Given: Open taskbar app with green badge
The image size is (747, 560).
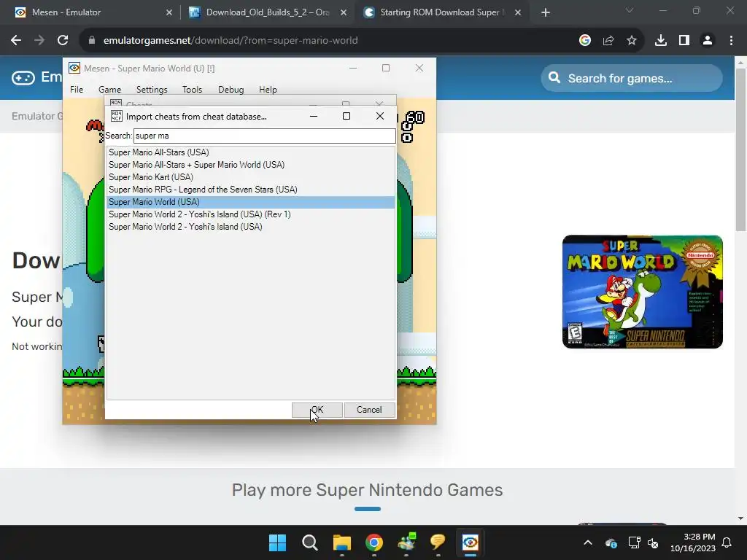Looking at the screenshot, I should coord(406,542).
